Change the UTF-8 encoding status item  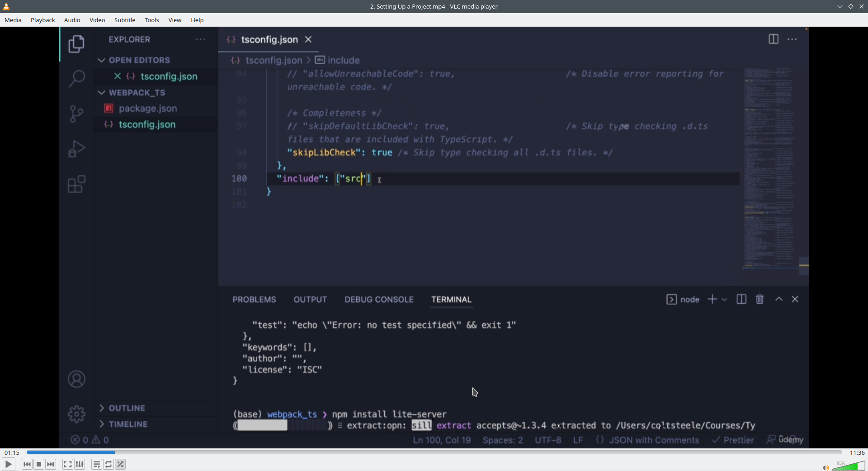click(x=548, y=440)
